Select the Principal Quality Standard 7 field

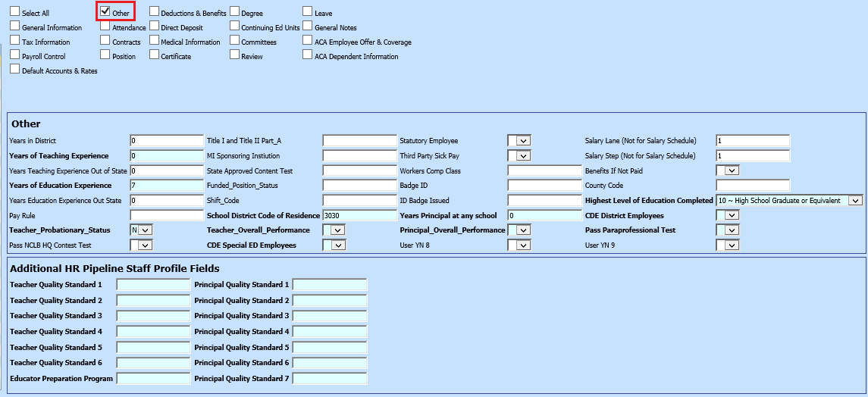coord(330,379)
